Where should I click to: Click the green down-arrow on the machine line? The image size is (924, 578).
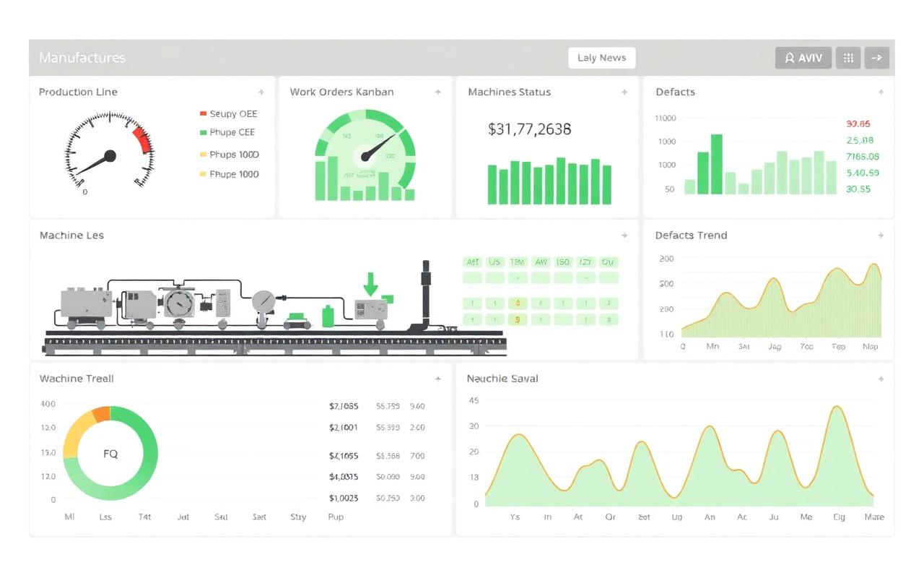[x=370, y=285]
